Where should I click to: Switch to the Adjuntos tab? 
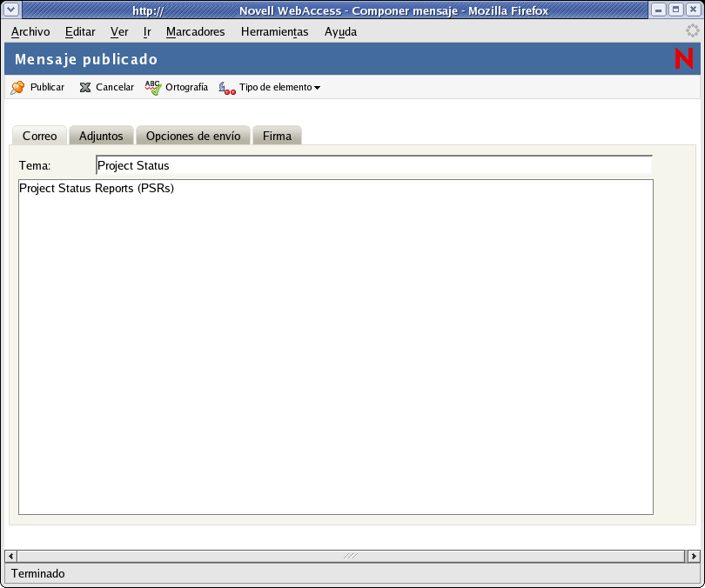(101, 136)
